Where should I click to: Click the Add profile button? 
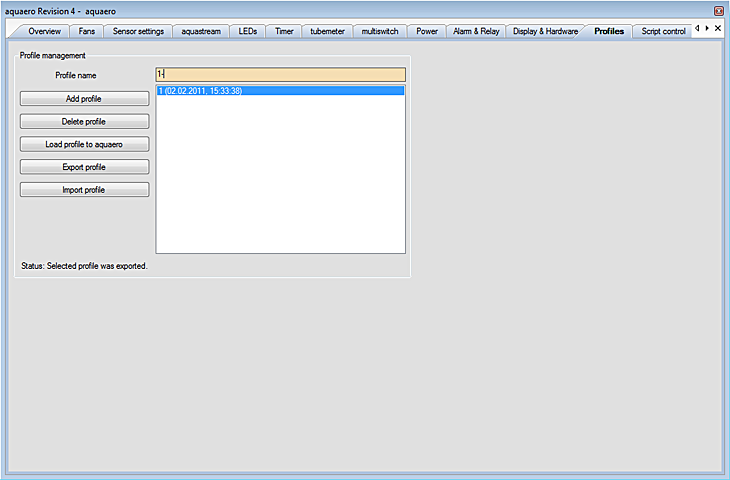point(84,98)
